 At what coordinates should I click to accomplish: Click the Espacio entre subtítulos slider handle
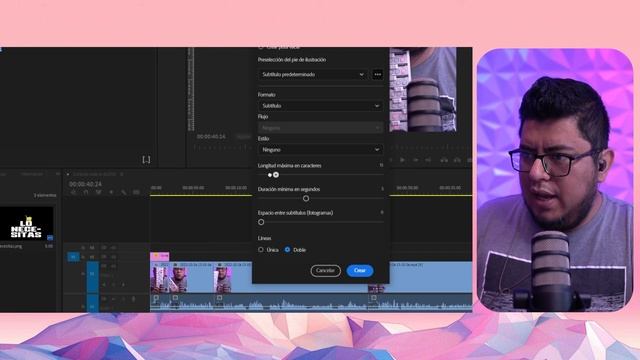click(261, 222)
